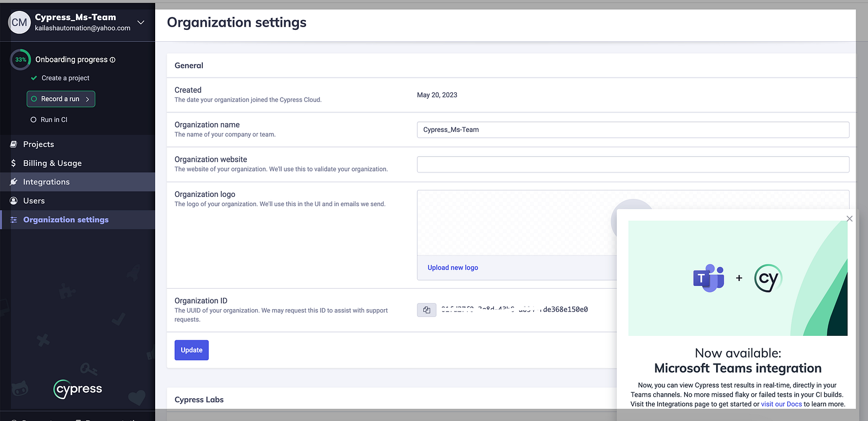The height and width of the screenshot is (421, 868).
Task: Click the Organization ID value text
Action: [x=514, y=310]
